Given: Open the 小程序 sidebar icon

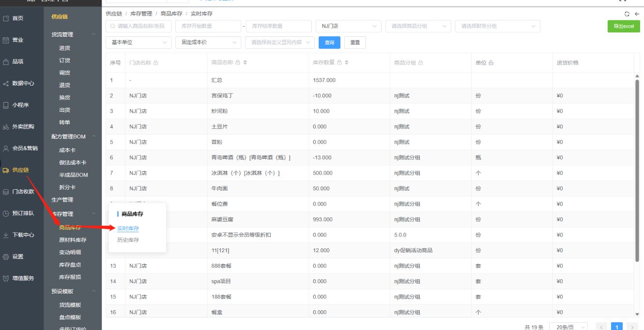Looking at the screenshot, I should [x=6, y=105].
